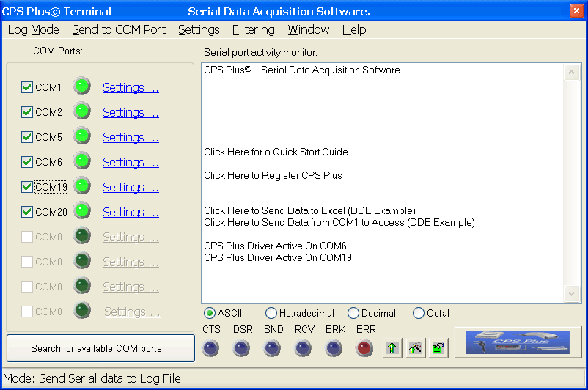The image size is (588, 390).
Task: Open Settings link for COM6
Action: (131, 162)
